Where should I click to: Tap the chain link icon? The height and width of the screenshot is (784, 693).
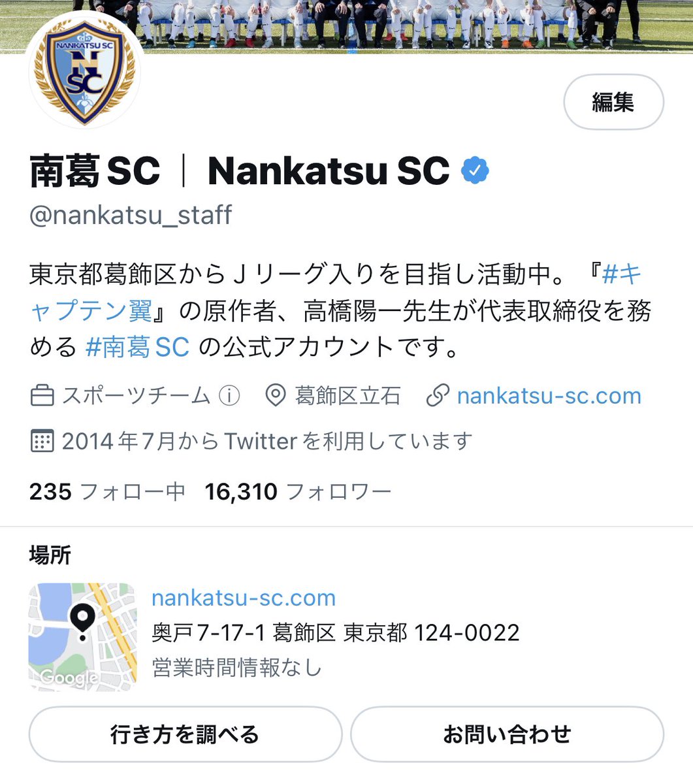click(437, 395)
